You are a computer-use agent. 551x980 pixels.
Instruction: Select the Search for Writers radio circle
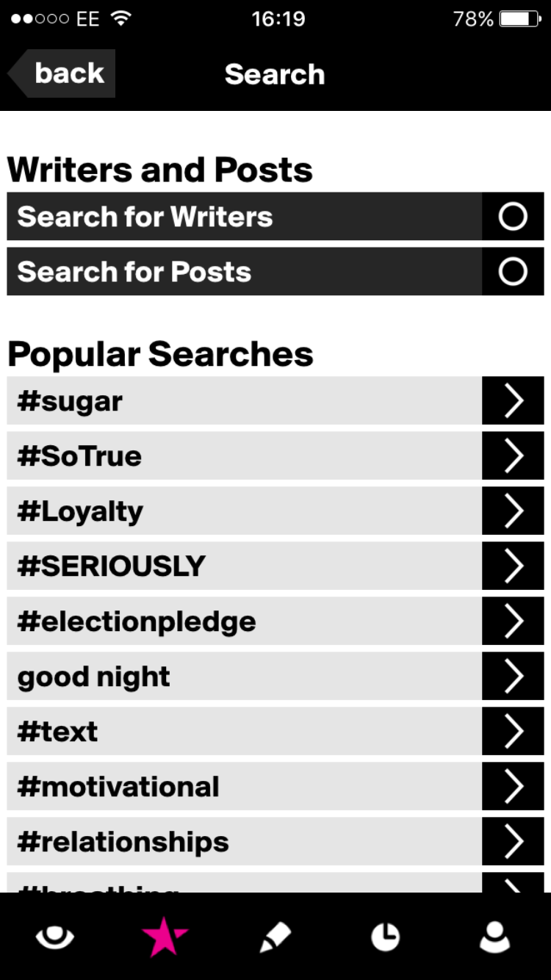click(513, 217)
